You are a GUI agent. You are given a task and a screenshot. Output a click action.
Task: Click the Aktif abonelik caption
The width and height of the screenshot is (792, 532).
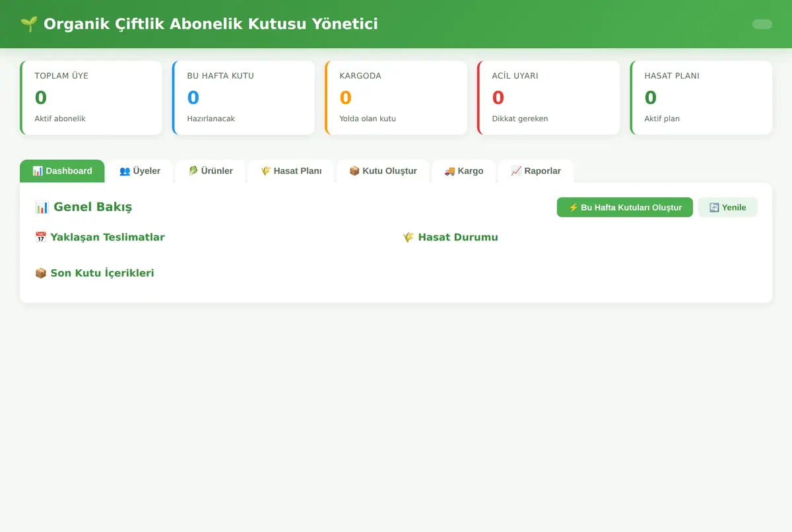point(60,119)
